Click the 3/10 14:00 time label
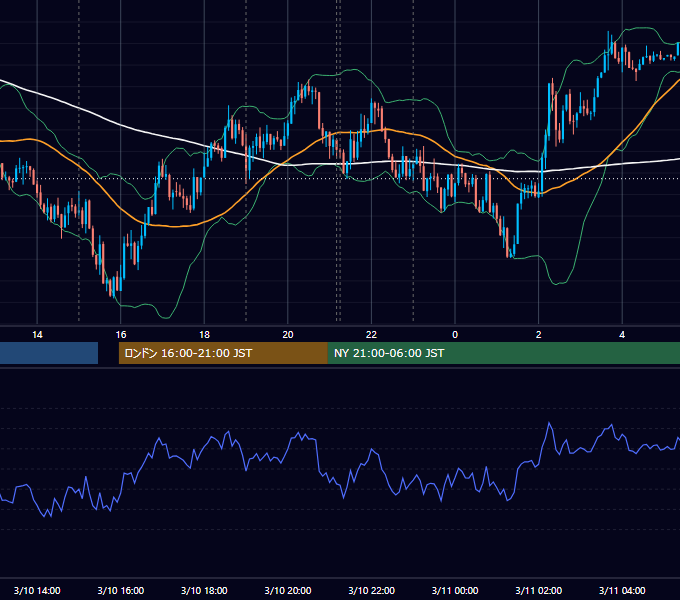The image size is (680, 600). pyautogui.click(x=37, y=590)
